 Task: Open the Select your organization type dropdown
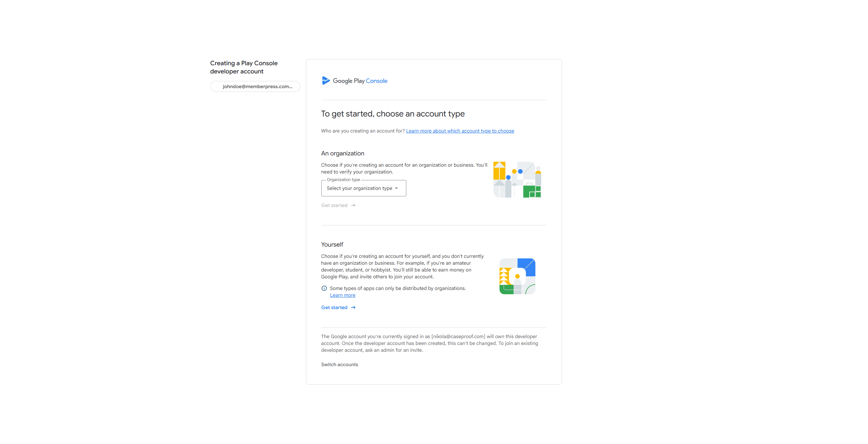pyautogui.click(x=363, y=188)
